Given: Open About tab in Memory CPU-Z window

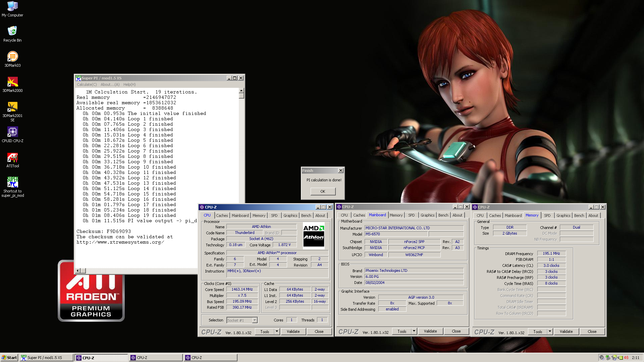Looking at the screenshot, I should [x=593, y=216].
